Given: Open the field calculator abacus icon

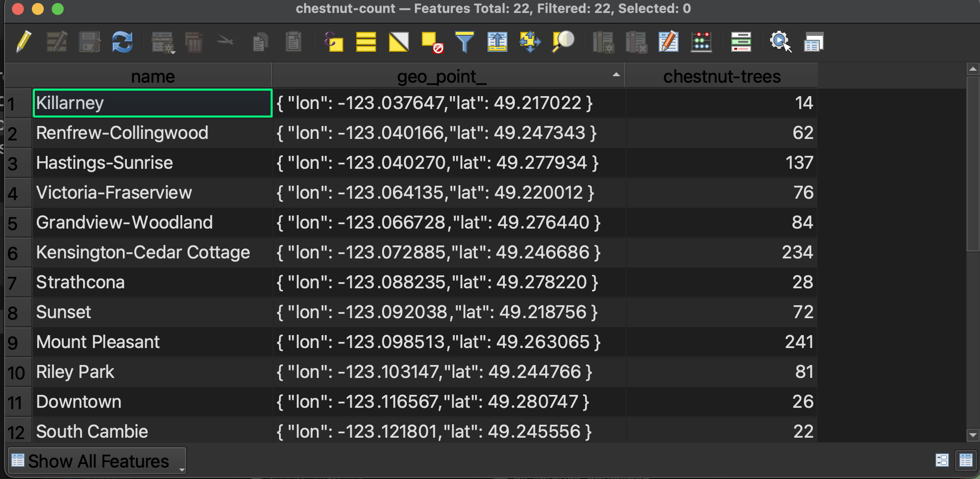Looking at the screenshot, I should click(x=701, y=42).
